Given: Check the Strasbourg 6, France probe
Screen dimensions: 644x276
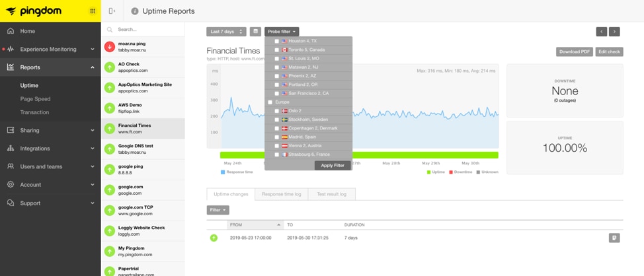Looking at the screenshot, I should (277, 155).
